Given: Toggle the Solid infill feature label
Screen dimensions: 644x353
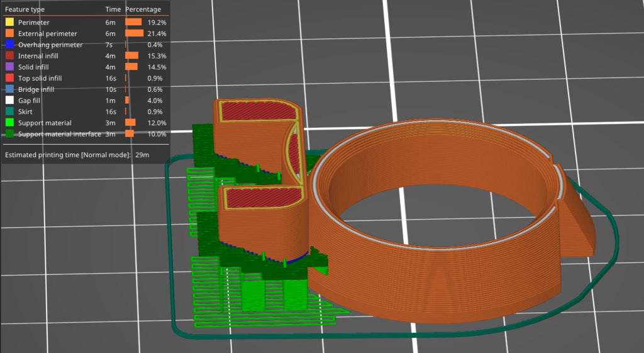Looking at the screenshot, I should pyautogui.click(x=33, y=67).
